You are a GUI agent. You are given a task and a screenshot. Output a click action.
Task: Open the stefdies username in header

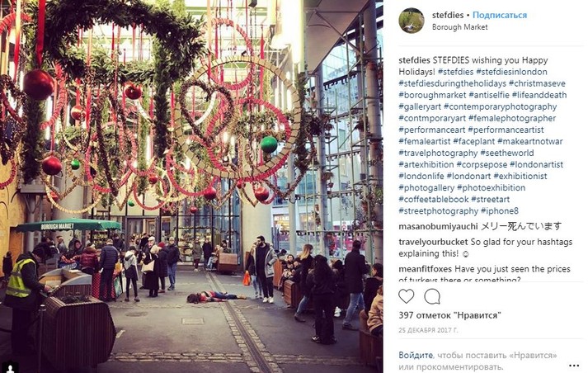448,15
